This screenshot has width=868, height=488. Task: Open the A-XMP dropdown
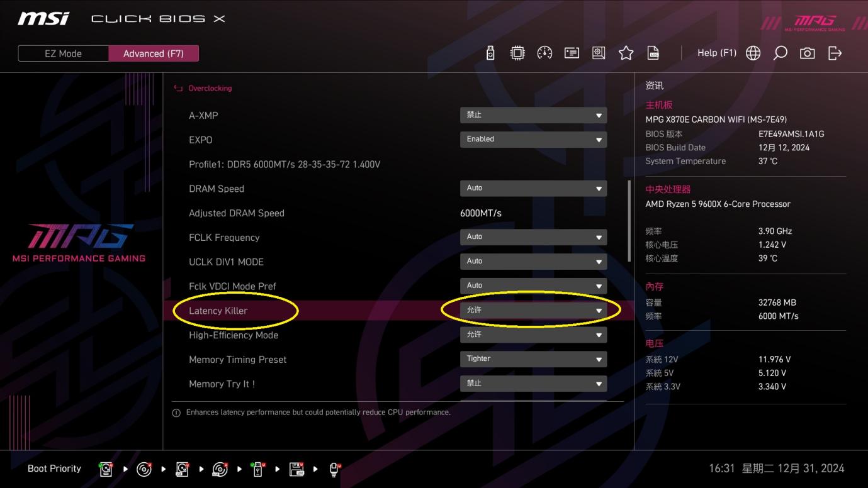tap(533, 115)
